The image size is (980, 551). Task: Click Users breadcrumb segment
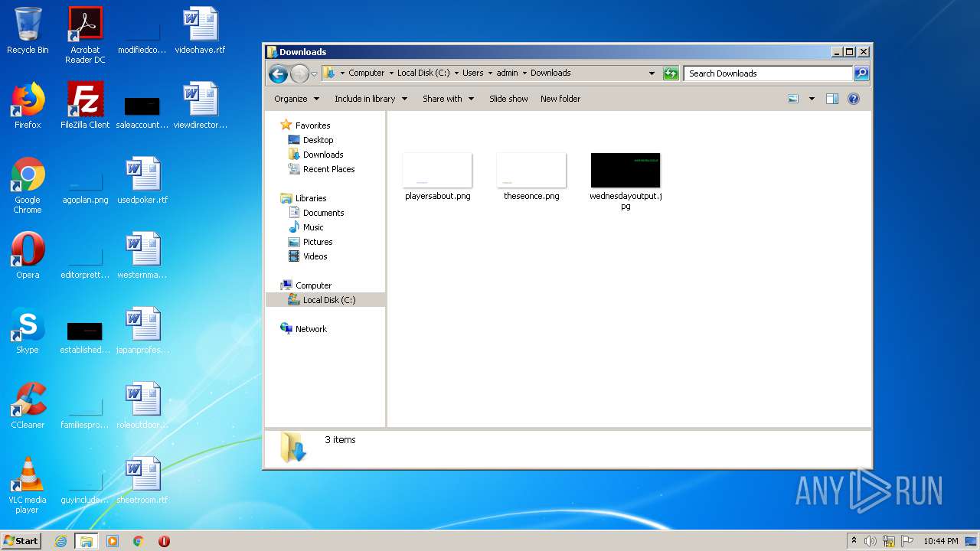(473, 73)
